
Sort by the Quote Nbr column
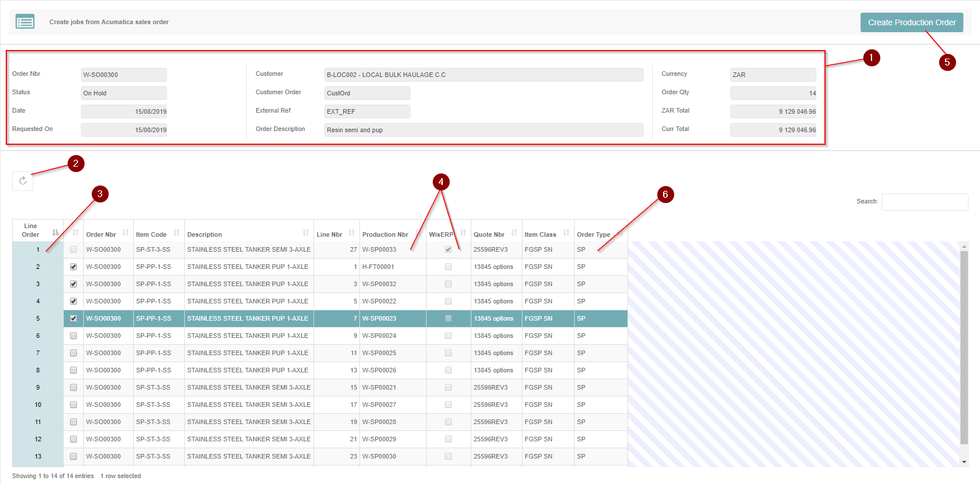514,233
